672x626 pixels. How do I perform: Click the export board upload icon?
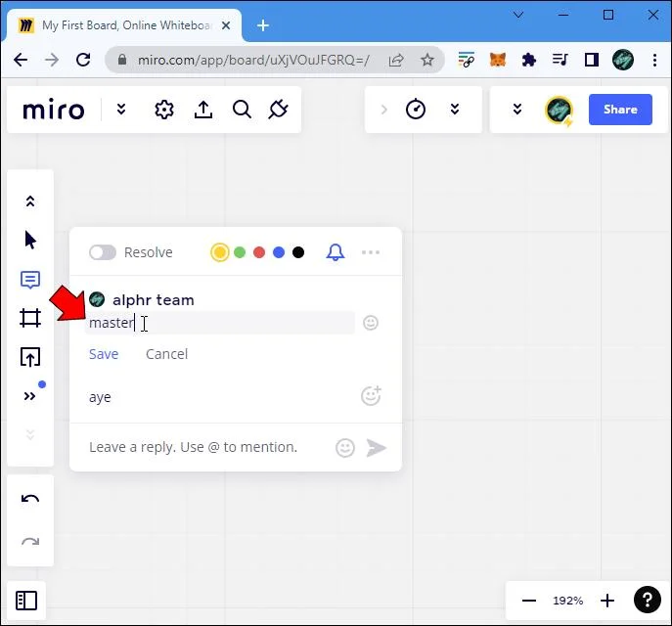(203, 110)
